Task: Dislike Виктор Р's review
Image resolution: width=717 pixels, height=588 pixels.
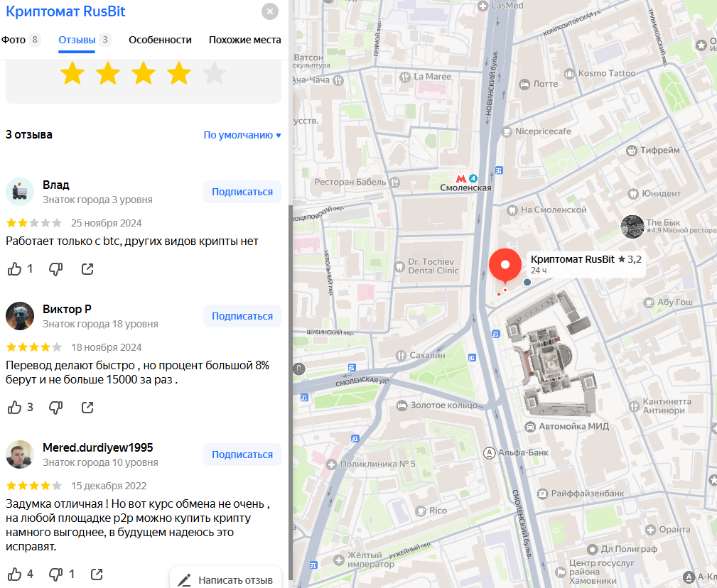Action: [x=56, y=407]
